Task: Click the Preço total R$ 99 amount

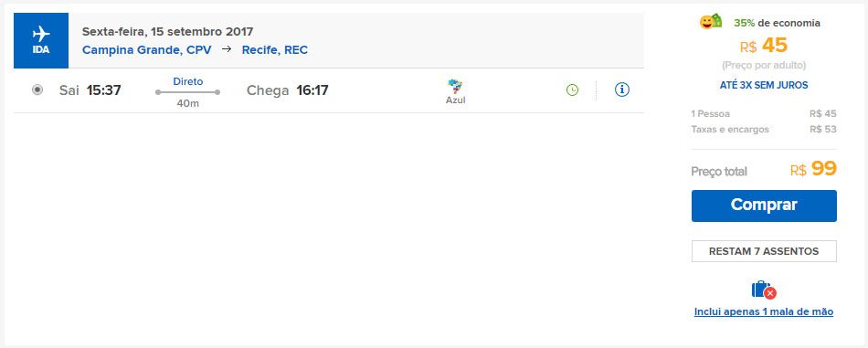Action: [x=814, y=169]
